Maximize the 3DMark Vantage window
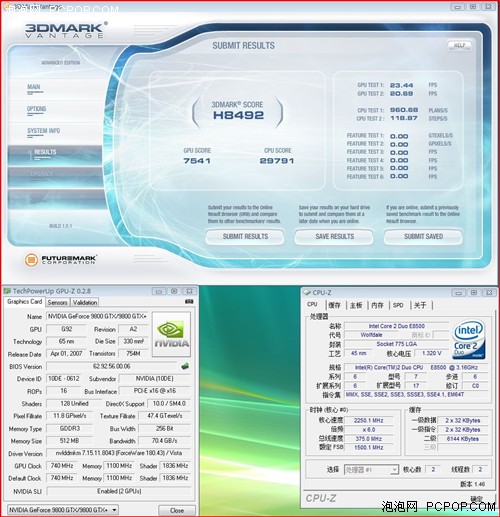Screen dimensions: 500x517 coord(473,6)
